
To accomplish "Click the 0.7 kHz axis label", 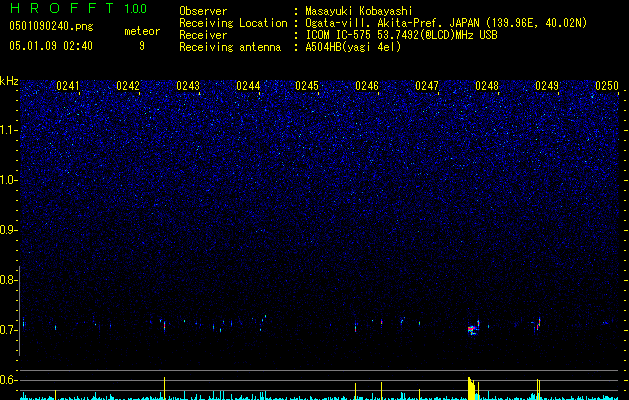I will coord(7,330).
